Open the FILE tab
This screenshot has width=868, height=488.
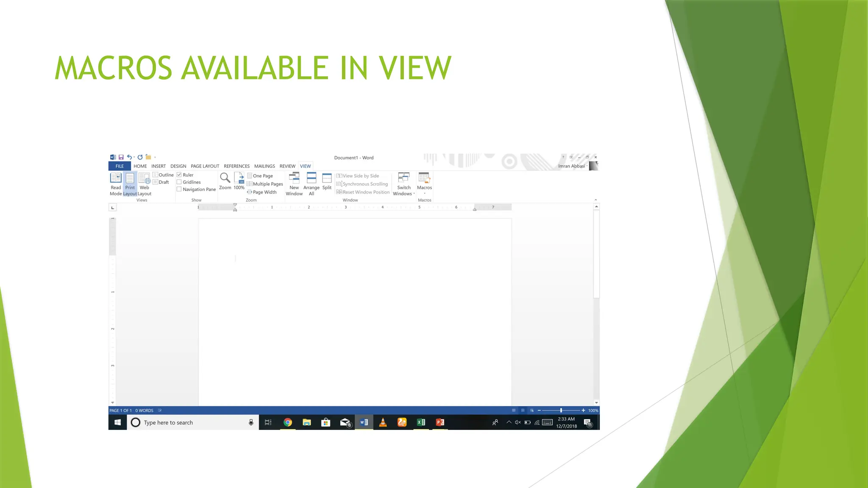point(120,166)
